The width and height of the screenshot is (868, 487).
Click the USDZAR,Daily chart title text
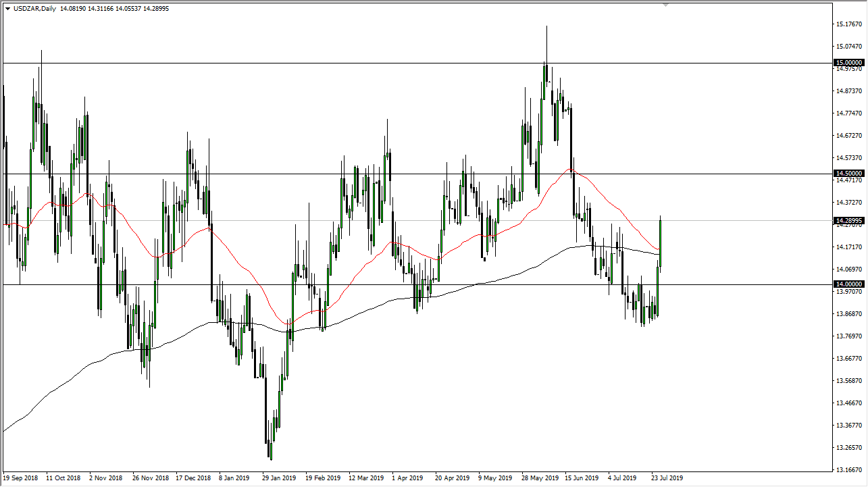[x=34, y=9]
